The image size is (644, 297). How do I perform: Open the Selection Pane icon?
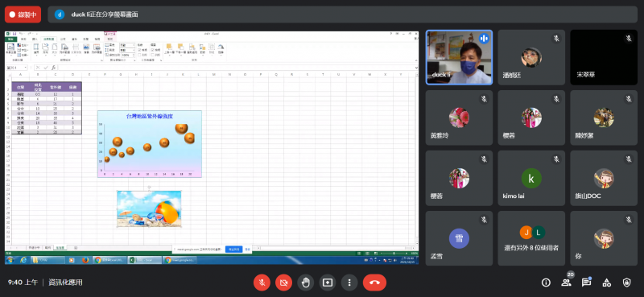(192, 48)
